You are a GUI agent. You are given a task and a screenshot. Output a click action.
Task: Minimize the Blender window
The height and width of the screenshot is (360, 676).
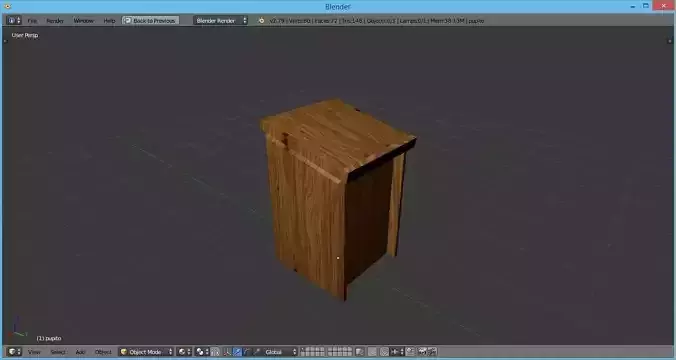pyautogui.click(x=632, y=6)
